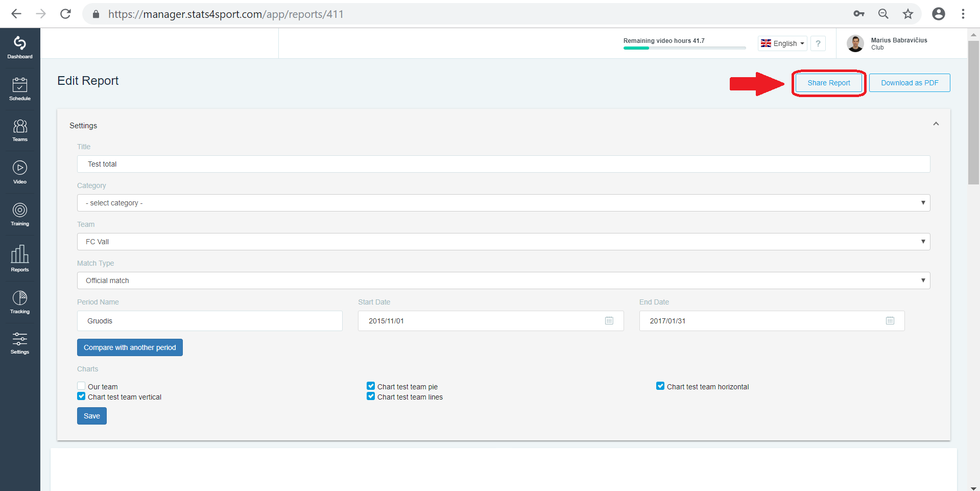Click the scrollbar down arrow

973,487
